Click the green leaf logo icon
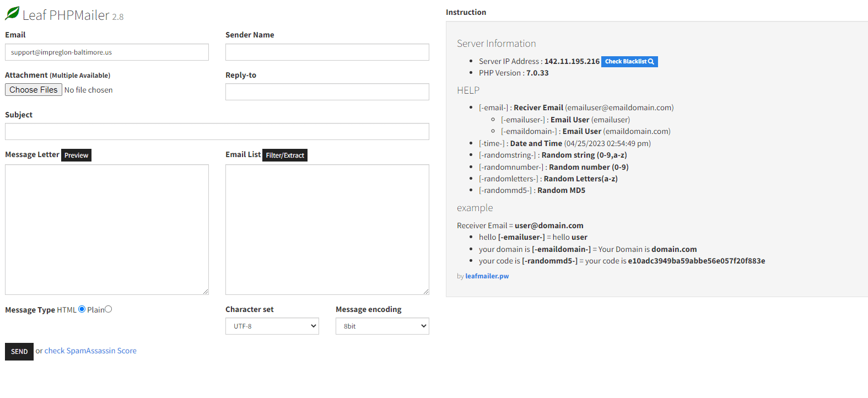 pos(12,13)
